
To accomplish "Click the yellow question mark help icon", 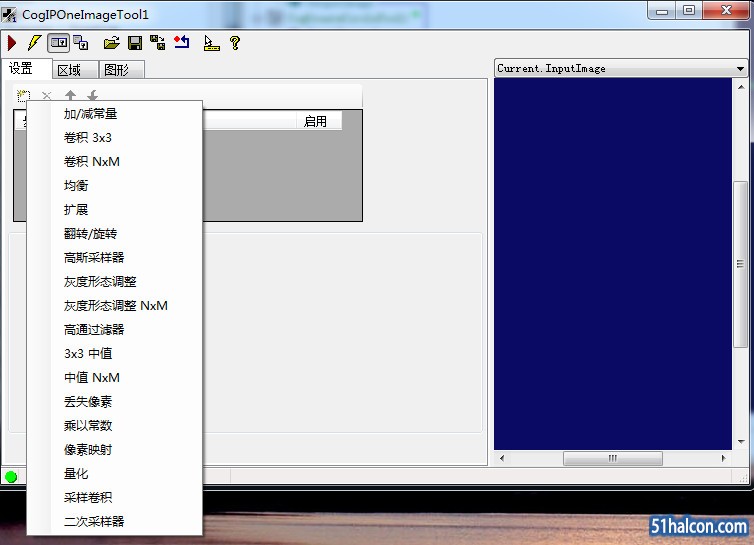I will [235, 43].
